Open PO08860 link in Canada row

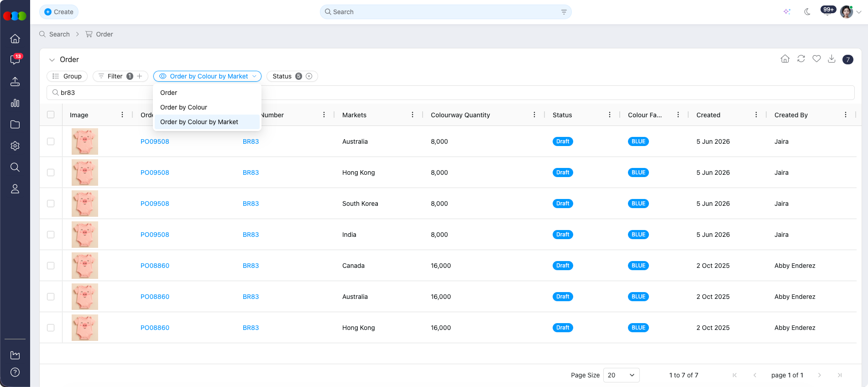point(155,266)
